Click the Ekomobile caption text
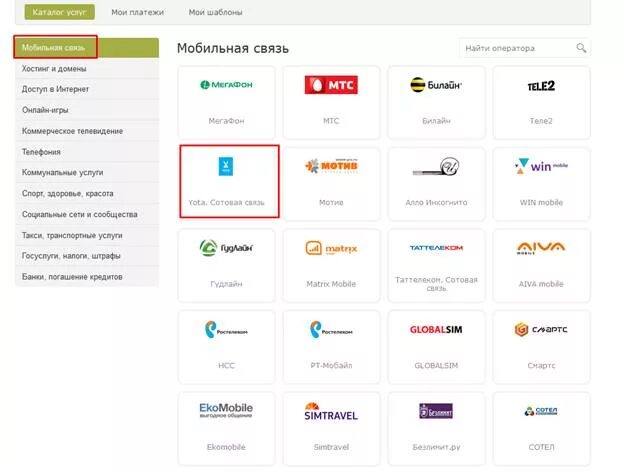Viewport: 623px width, 472px height. click(226, 447)
